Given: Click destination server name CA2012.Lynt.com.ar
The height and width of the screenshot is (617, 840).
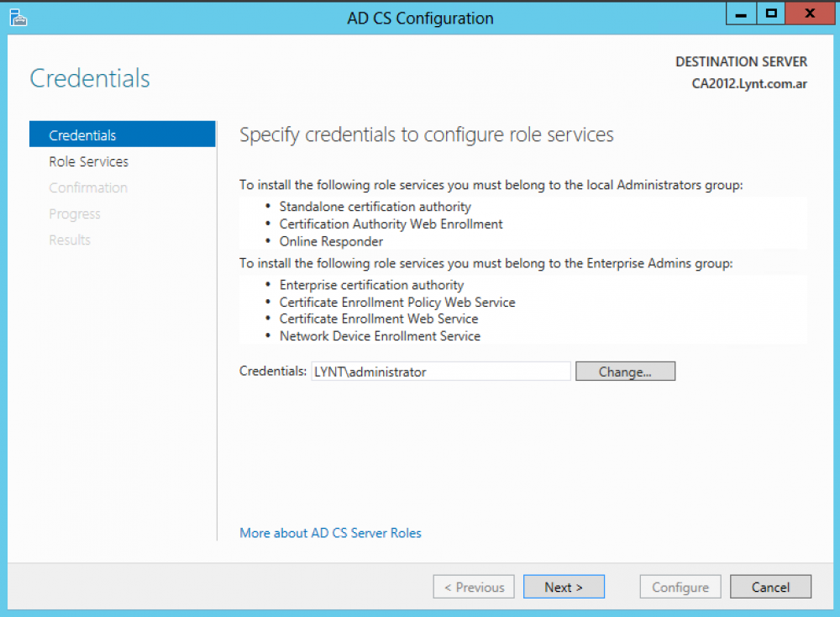Looking at the screenshot, I should (x=749, y=84).
